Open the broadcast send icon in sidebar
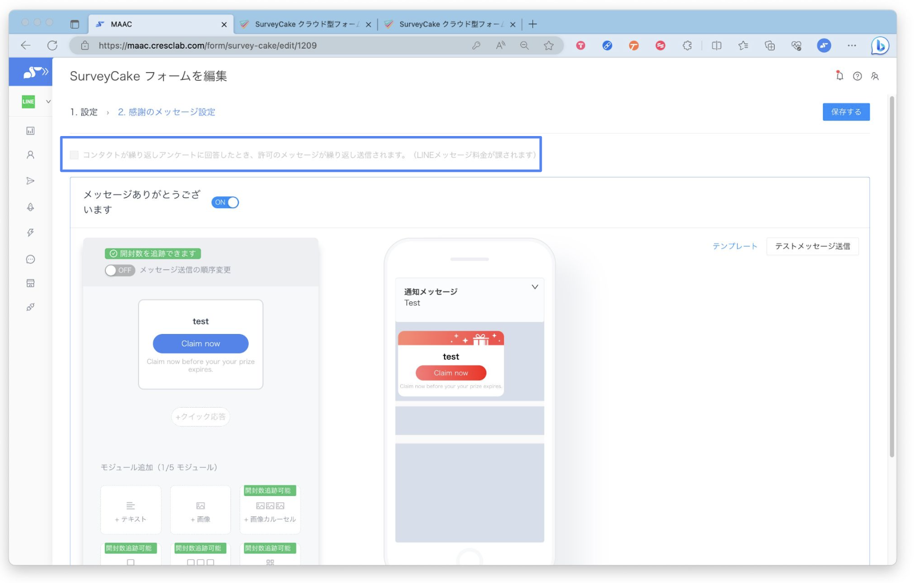 31,181
